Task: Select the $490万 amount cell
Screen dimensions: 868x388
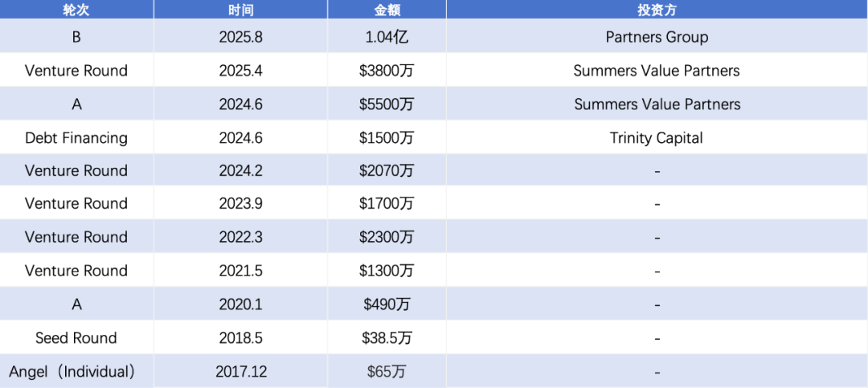Action: pos(387,304)
